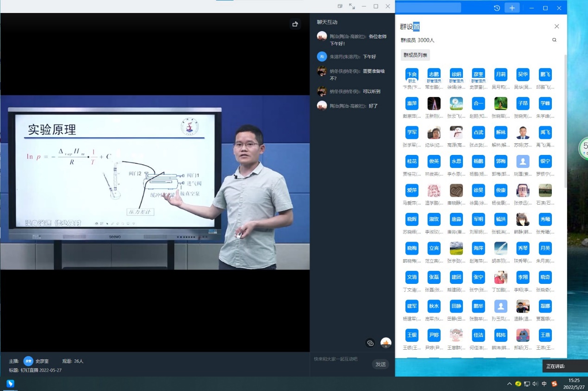The image size is (588, 391).
Task: Open the taskbar clock showing 15:25
Action: (574, 383)
